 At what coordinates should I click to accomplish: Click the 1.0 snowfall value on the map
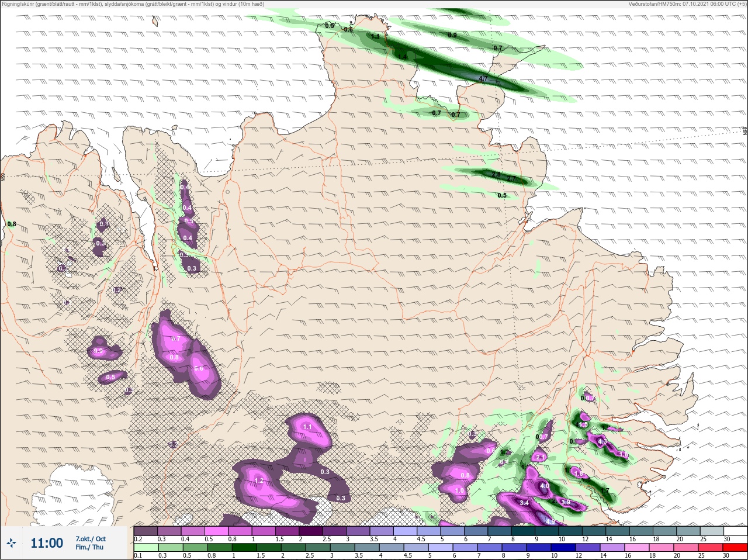(459, 491)
